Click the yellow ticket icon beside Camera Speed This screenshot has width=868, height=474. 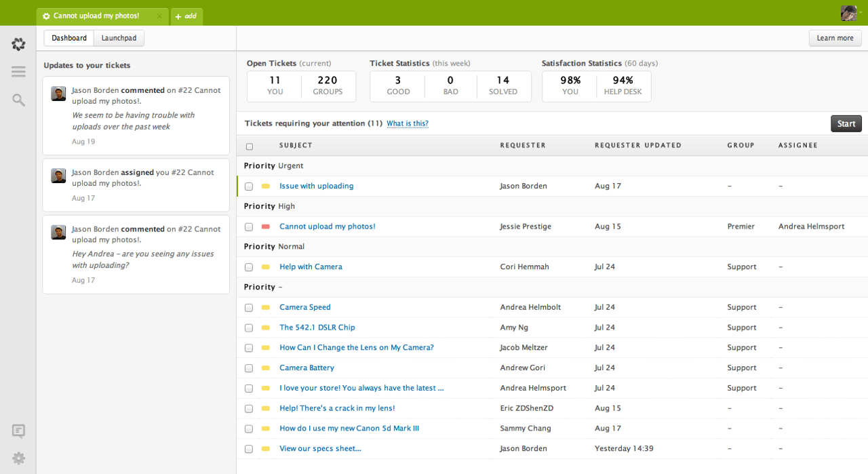(264, 307)
